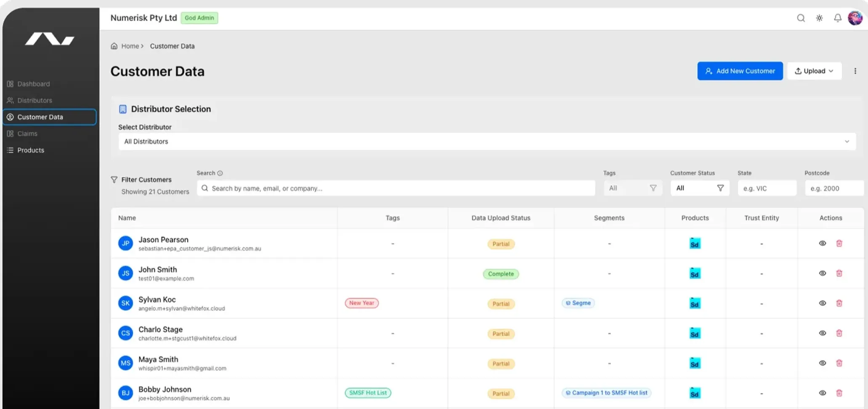Click the search by name, email field
Image resolution: width=868 pixels, height=409 pixels.
click(396, 188)
